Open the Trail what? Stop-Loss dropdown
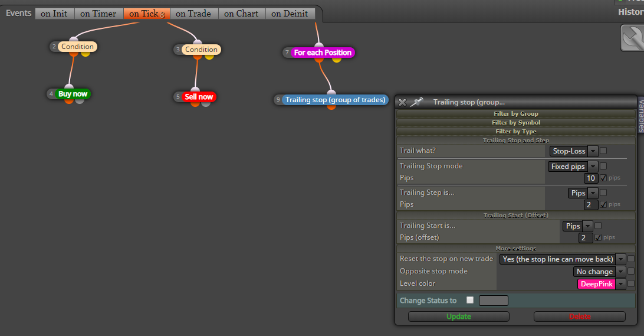This screenshot has height=336, width=644. pos(573,151)
